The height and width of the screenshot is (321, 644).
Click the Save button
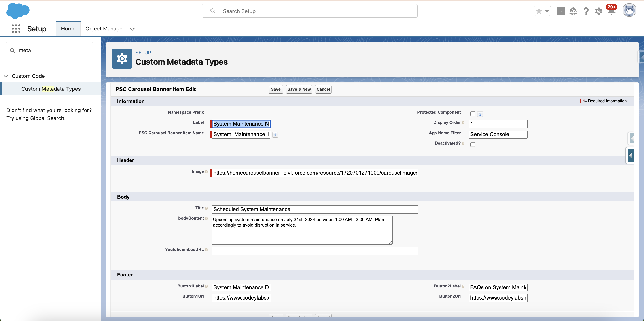point(275,89)
